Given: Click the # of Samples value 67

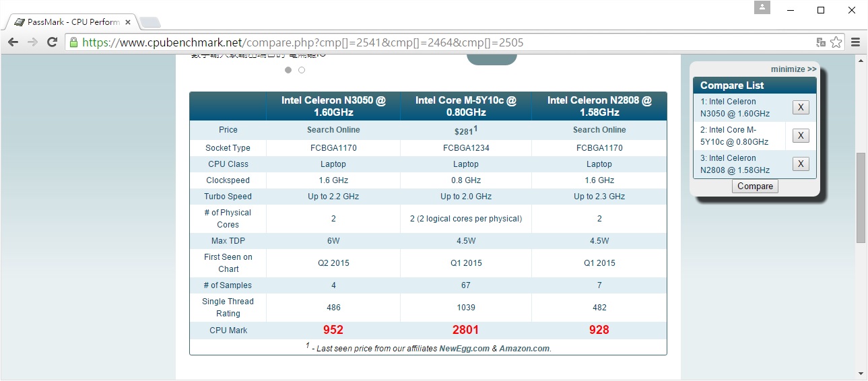Looking at the screenshot, I should (x=466, y=285).
